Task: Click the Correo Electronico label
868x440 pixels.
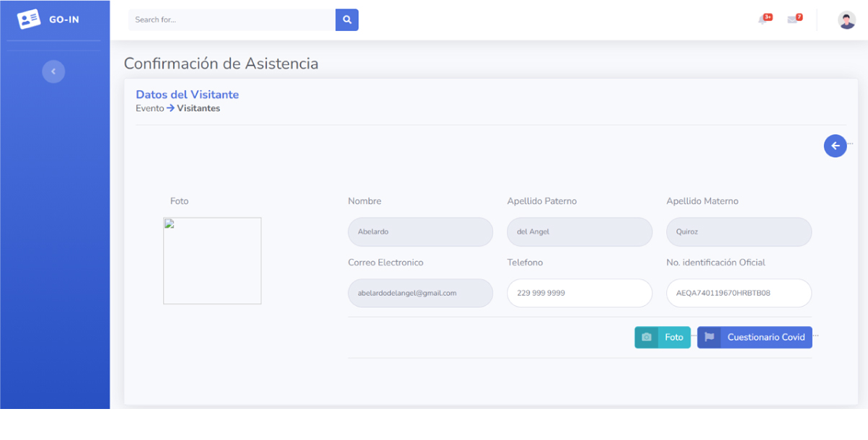Action: coord(386,263)
